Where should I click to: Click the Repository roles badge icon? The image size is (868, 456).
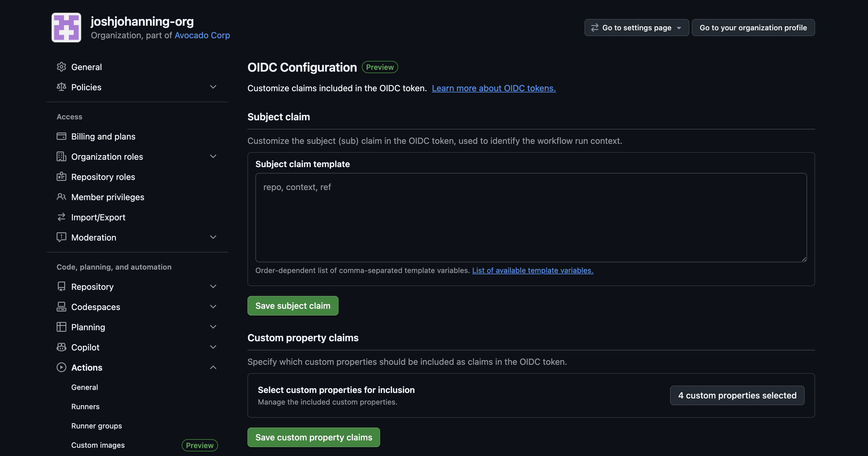point(61,177)
